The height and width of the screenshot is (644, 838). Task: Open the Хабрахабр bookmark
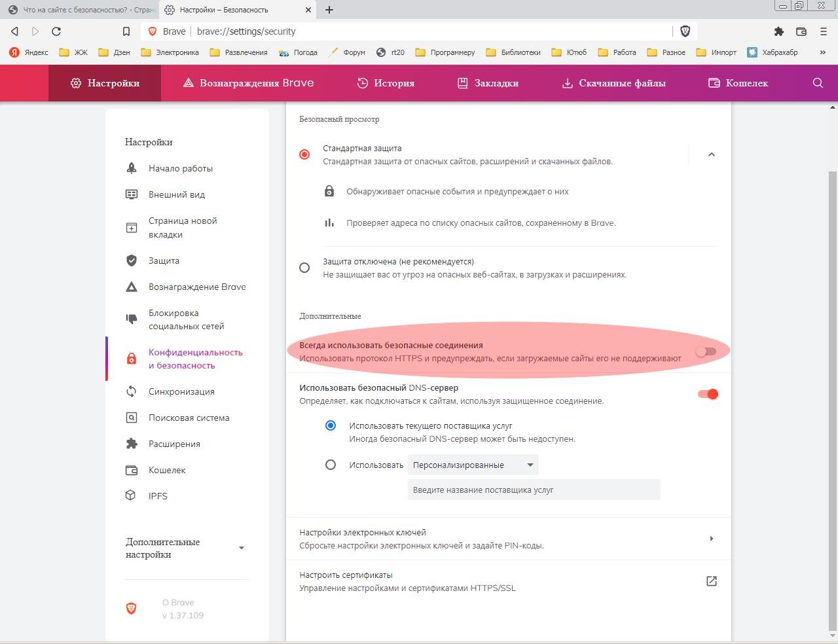coord(773,52)
